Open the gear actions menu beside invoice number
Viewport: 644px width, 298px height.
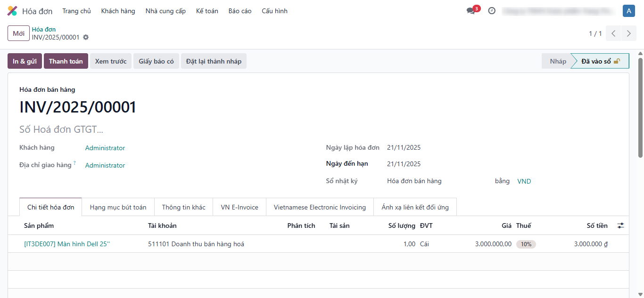86,37
